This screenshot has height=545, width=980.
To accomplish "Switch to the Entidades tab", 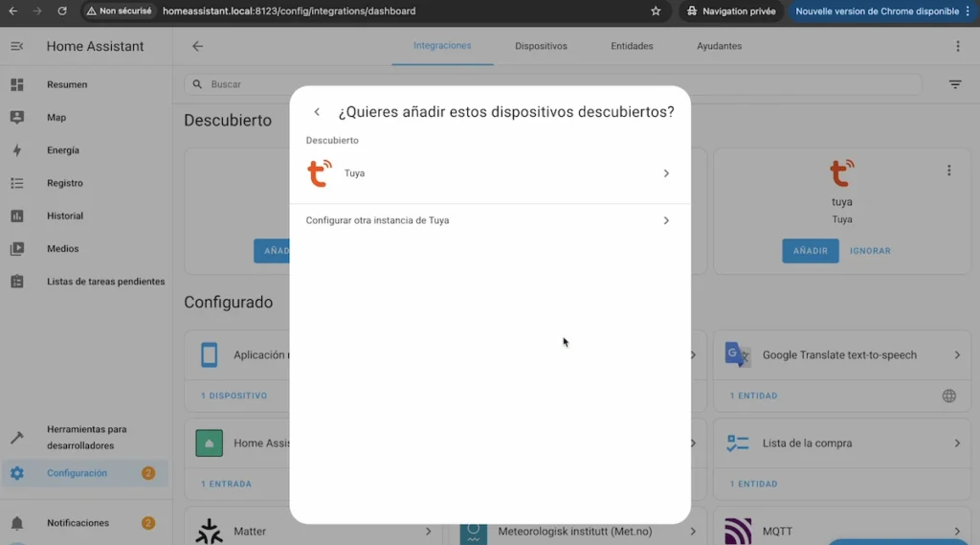I will [632, 46].
